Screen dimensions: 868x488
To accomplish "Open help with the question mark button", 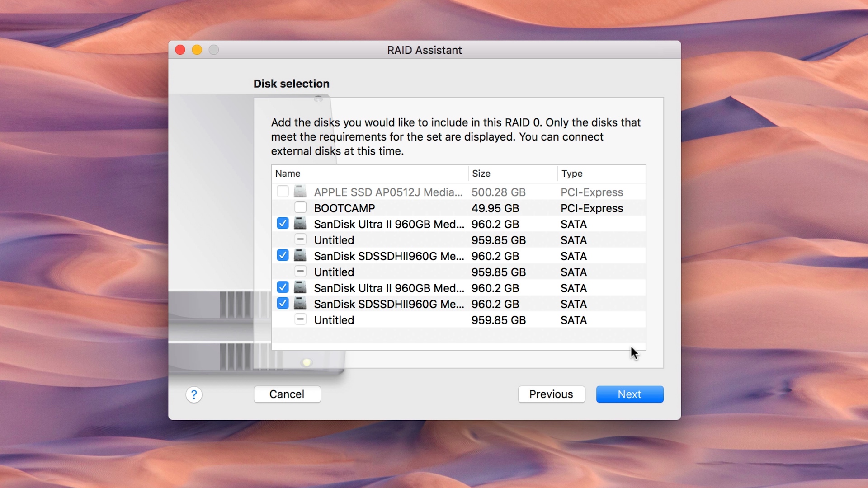I will click(194, 394).
